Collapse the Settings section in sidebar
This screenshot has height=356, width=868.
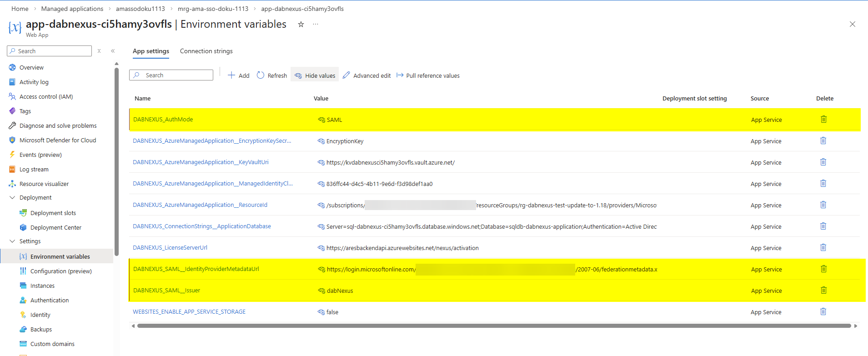(x=12, y=241)
